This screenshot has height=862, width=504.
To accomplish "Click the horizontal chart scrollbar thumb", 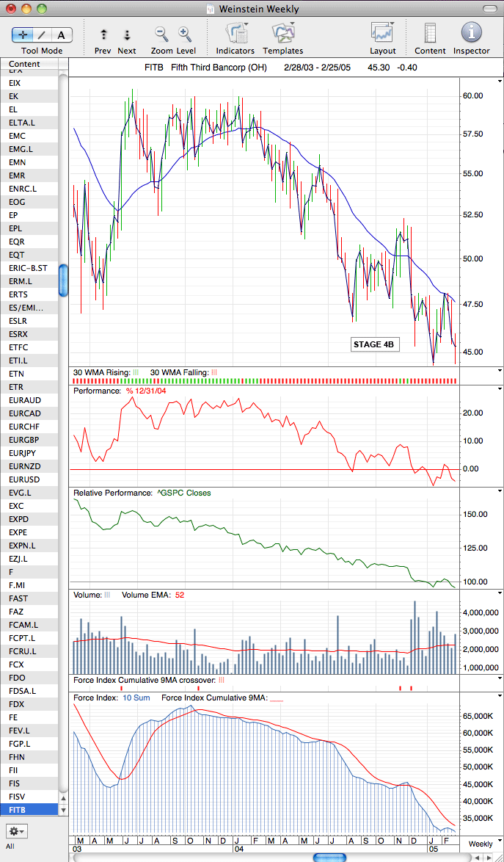I will [329, 857].
